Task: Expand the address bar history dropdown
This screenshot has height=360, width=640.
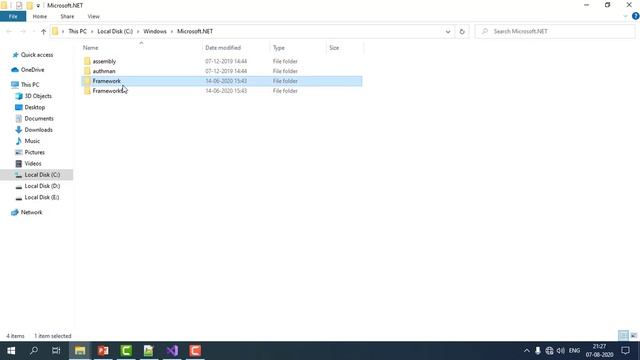Action: click(x=448, y=31)
